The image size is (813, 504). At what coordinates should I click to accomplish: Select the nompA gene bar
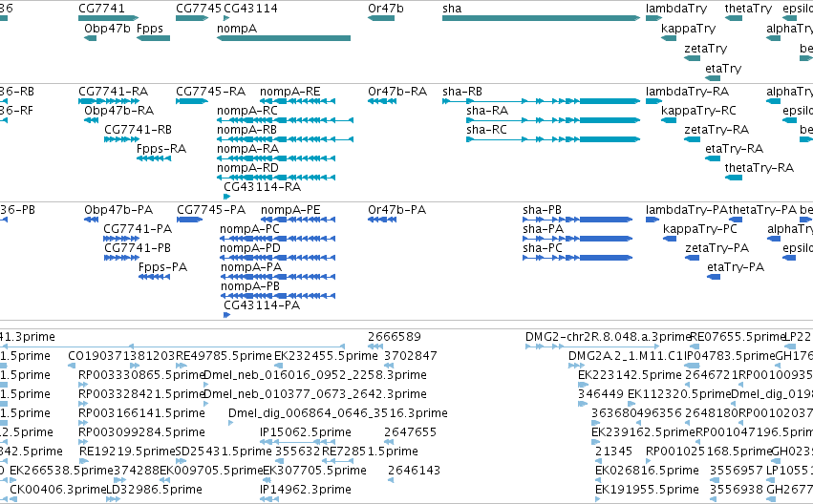[284, 38]
